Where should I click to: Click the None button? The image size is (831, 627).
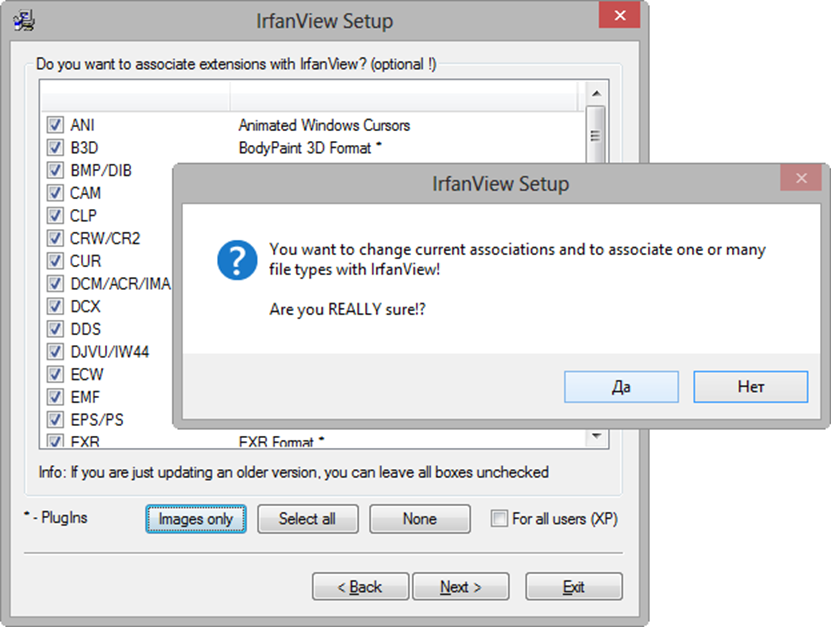pos(420,519)
